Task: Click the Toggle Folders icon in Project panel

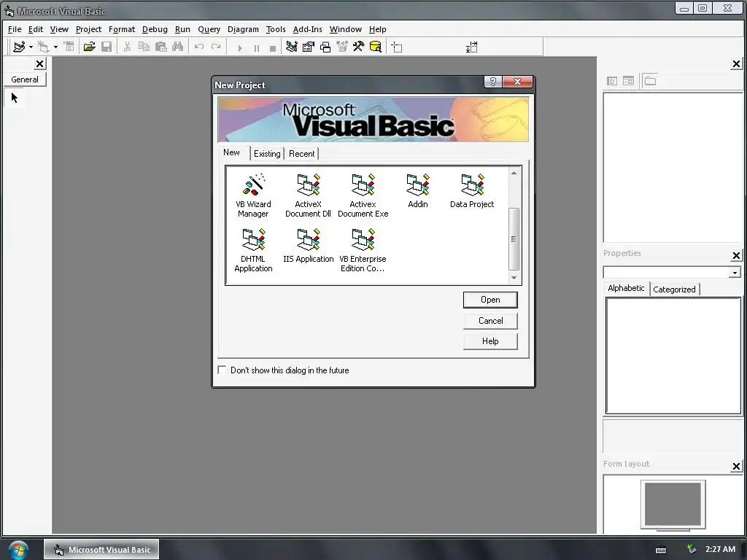Action: pos(650,81)
